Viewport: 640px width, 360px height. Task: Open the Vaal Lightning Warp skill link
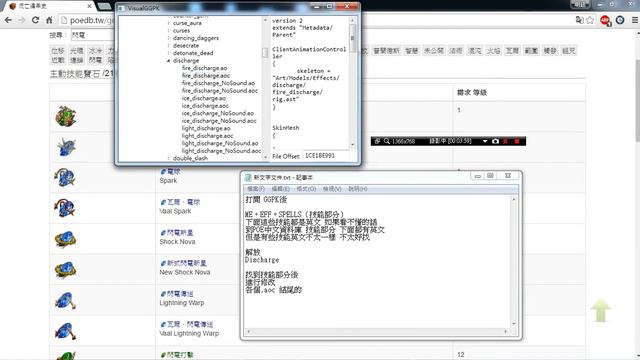pyautogui.click(x=187, y=324)
